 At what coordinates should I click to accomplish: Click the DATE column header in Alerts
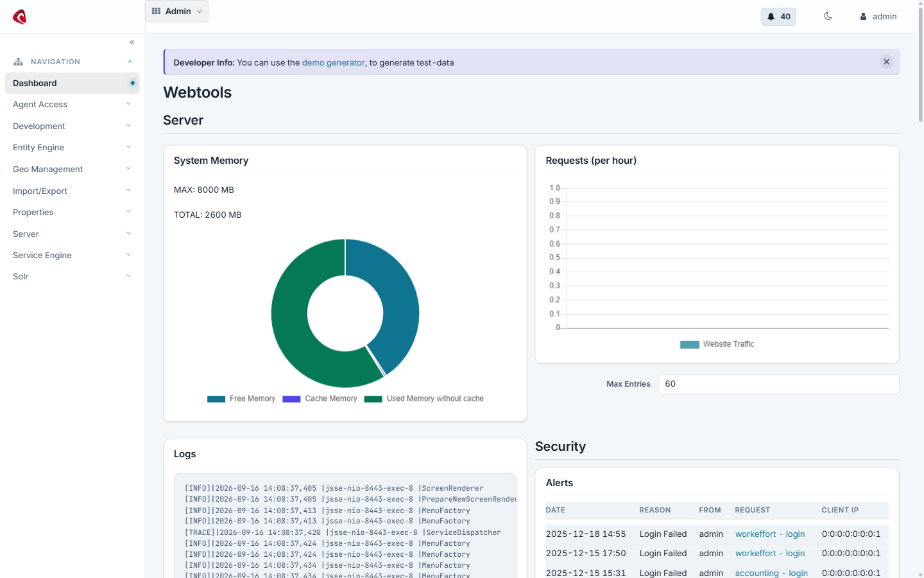556,511
